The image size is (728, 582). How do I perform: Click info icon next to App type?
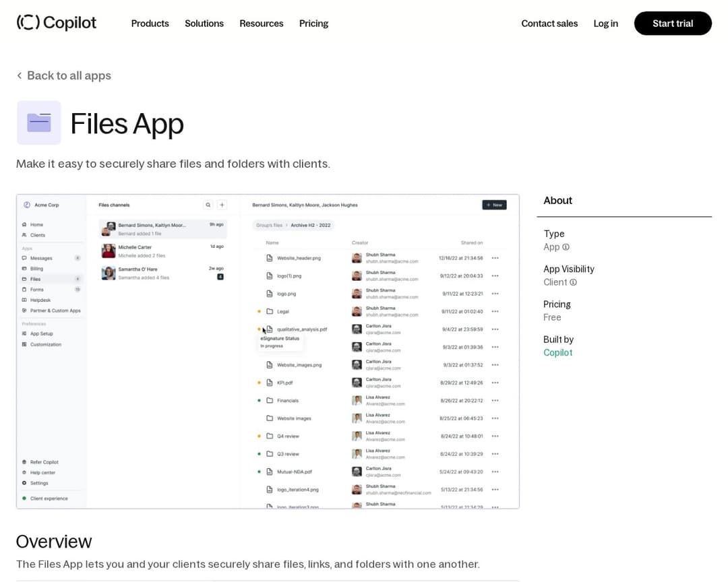pyautogui.click(x=566, y=247)
